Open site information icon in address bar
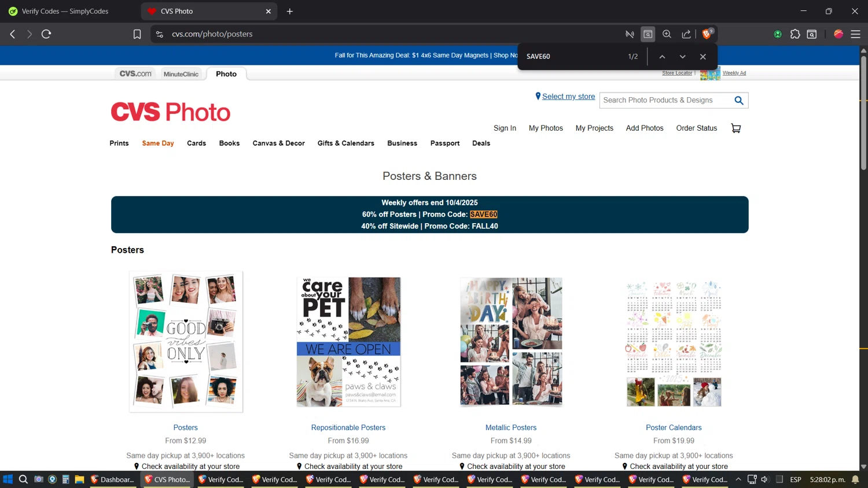Viewport: 868px width, 488px height. click(160, 34)
